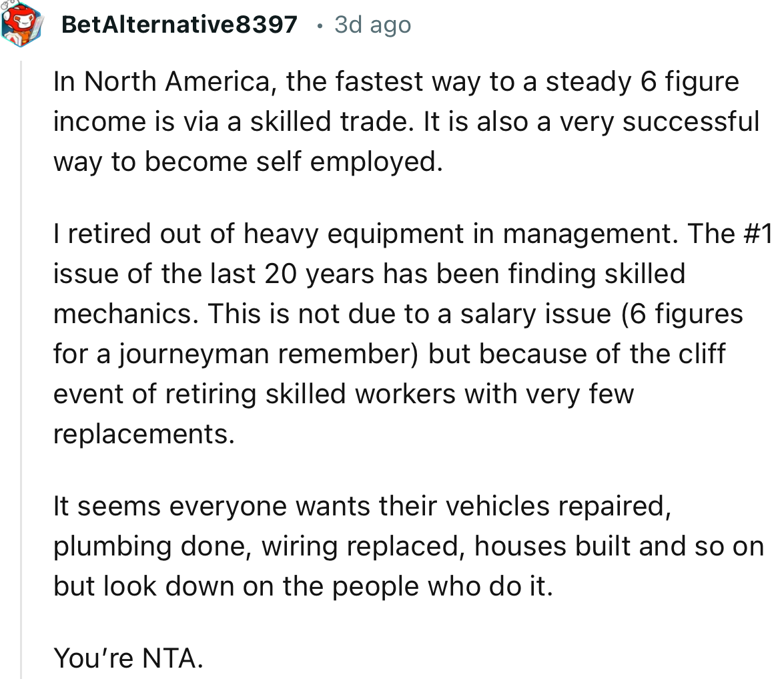The image size is (784, 679).
Task: Click the 3d ago timestamp link
Action: coord(371,24)
